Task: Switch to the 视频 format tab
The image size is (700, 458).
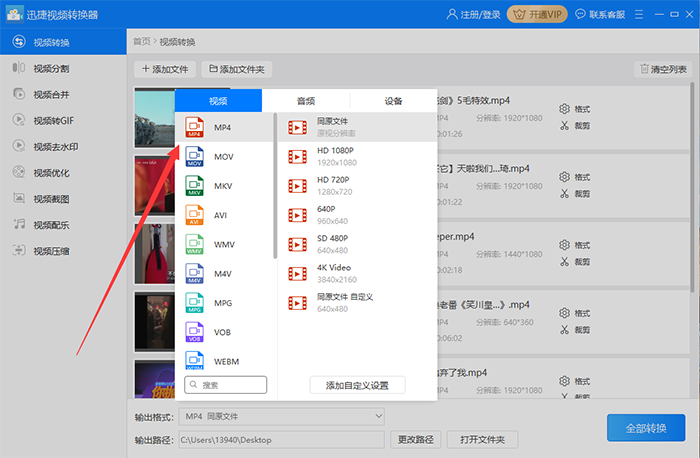Action: pyautogui.click(x=218, y=101)
